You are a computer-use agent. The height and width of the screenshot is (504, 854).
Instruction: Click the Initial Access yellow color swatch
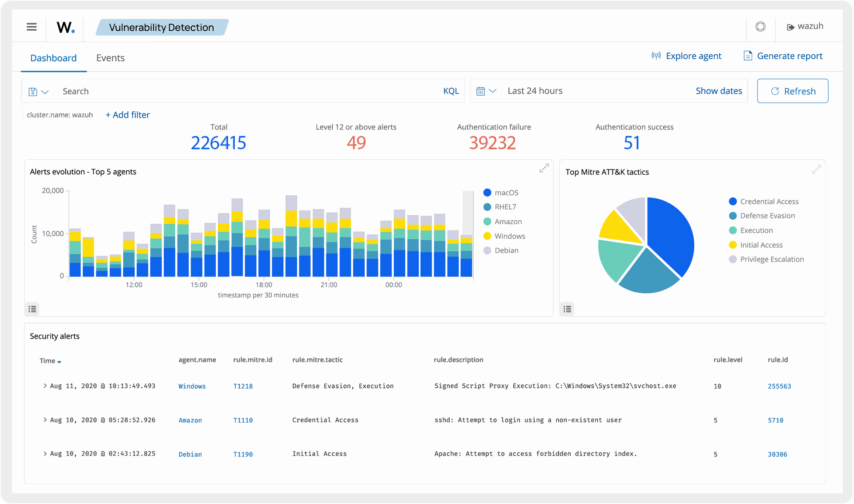(x=733, y=245)
